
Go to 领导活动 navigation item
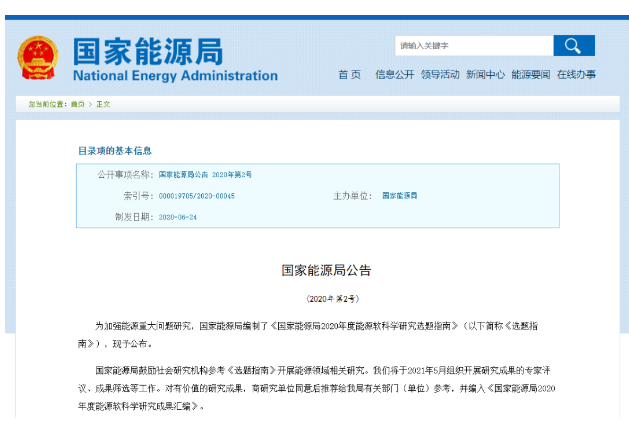click(440, 75)
